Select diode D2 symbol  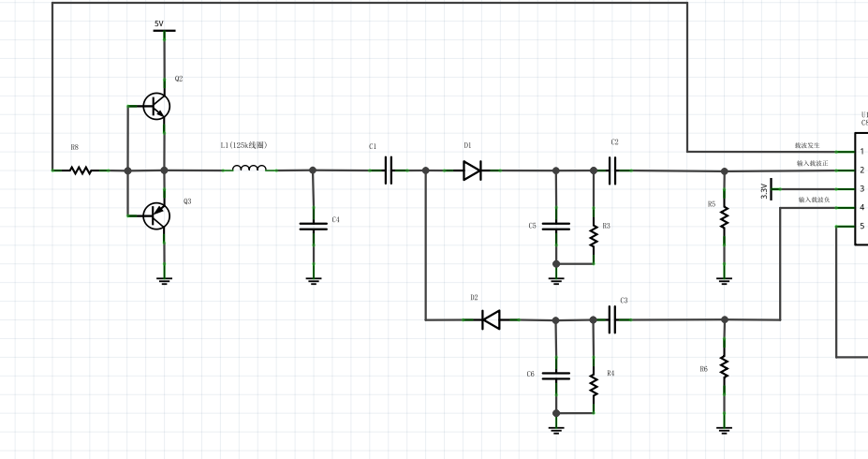(x=491, y=320)
